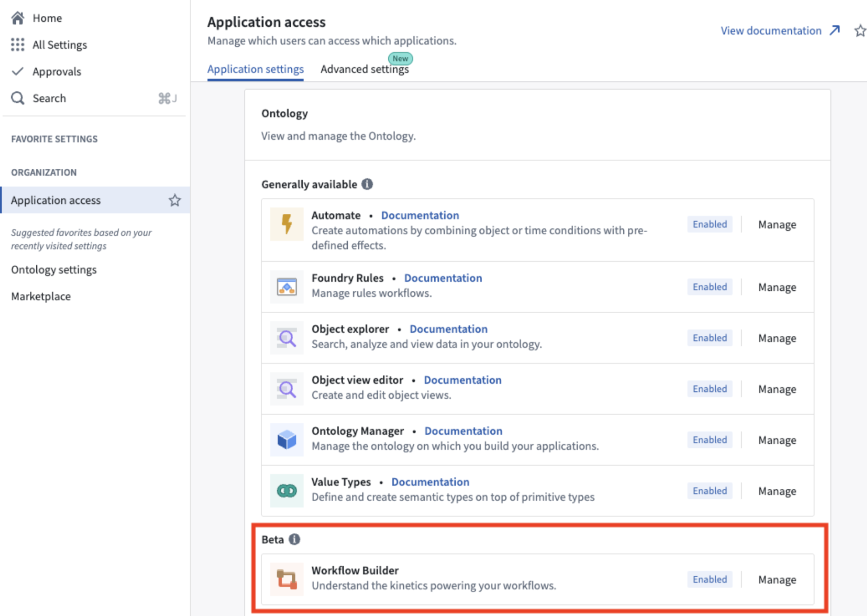Click the Object explorer magnifier icon
This screenshot has width=867, height=616.
pyautogui.click(x=287, y=338)
